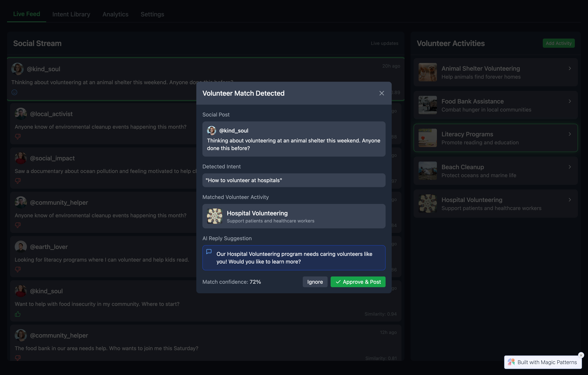
Task: Click the Ignore button
Action: (315, 282)
